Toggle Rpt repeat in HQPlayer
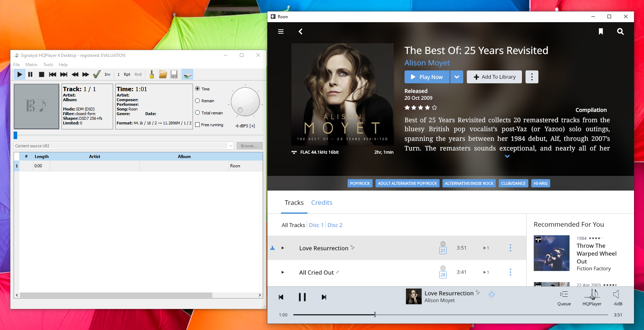The image size is (644, 330). click(127, 74)
